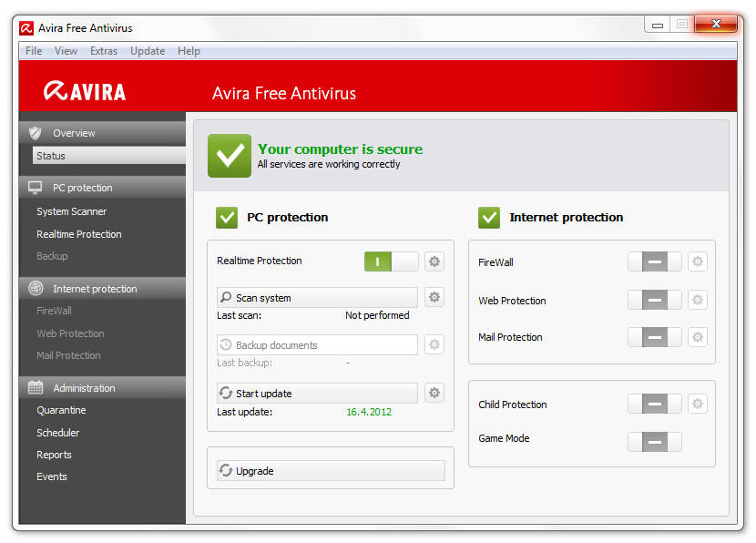Open the File menu

34,51
